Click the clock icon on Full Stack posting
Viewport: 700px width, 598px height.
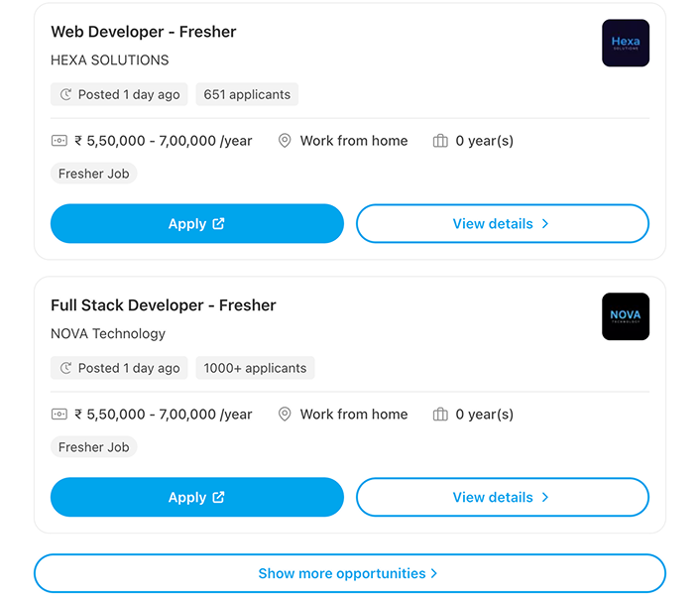66,368
